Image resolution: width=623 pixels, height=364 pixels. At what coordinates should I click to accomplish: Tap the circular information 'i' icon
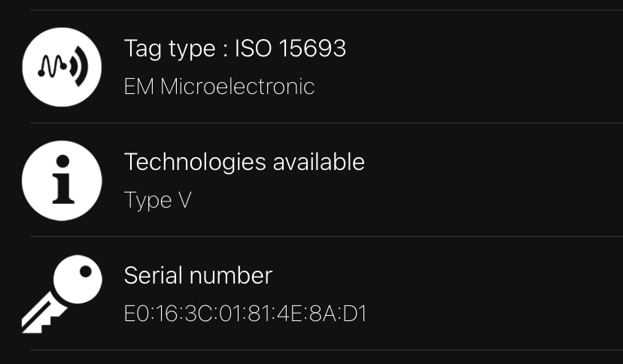[62, 180]
